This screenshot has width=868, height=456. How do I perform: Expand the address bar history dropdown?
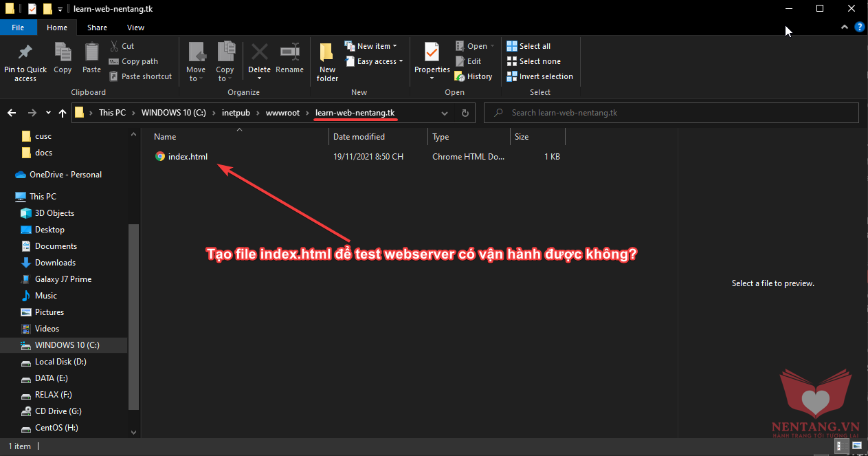point(445,113)
